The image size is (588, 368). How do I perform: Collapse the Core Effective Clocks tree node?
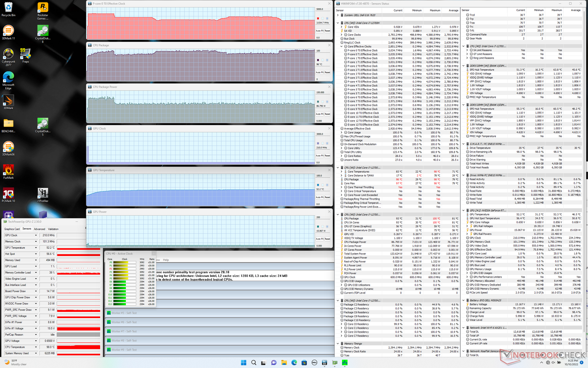(x=341, y=47)
